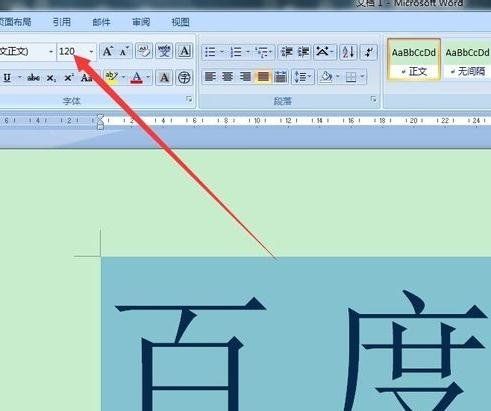Viewport: 491px width, 411px height.
Task: Switch to the 审阅 tab
Action: (x=141, y=22)
